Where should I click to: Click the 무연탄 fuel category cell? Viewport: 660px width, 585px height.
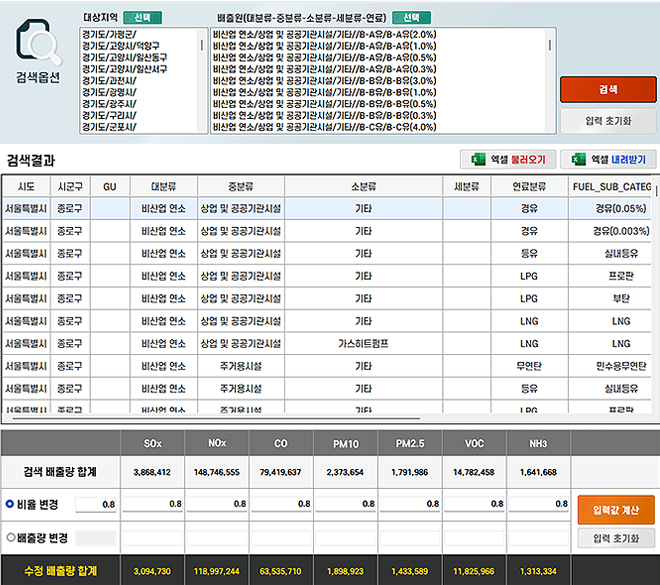coord(529,366)
